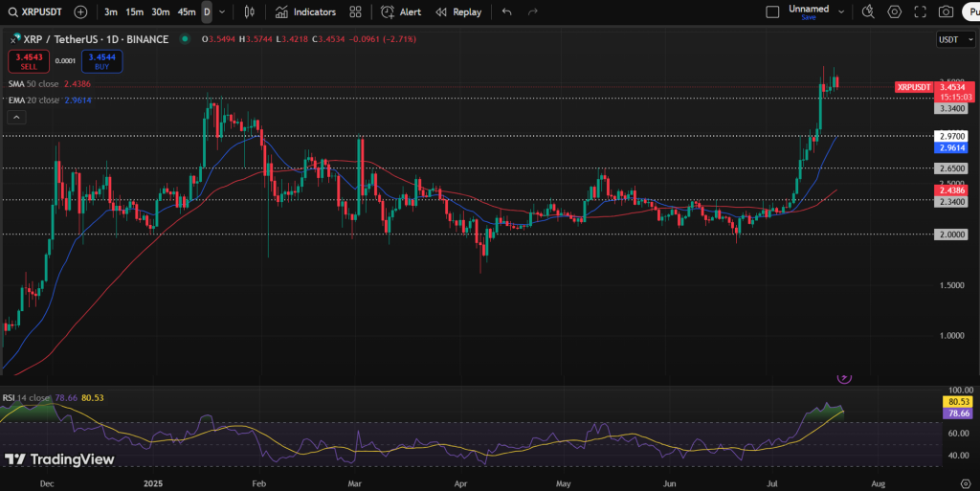Click the XRP symbol logo icon in legend
This screenshot has height=491, width=980.
(x=15, y=39)
